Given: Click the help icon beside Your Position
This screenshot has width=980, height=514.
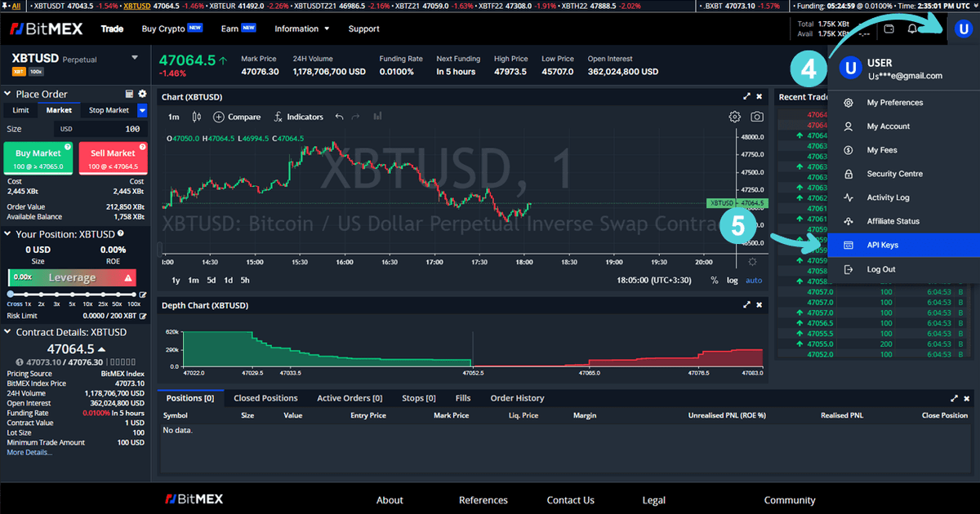Looking at the screenshot, I should point(121,233).
